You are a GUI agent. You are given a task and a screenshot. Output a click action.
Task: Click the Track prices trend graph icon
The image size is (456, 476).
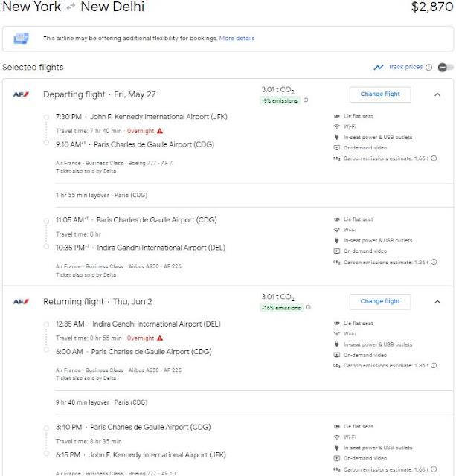379,68
